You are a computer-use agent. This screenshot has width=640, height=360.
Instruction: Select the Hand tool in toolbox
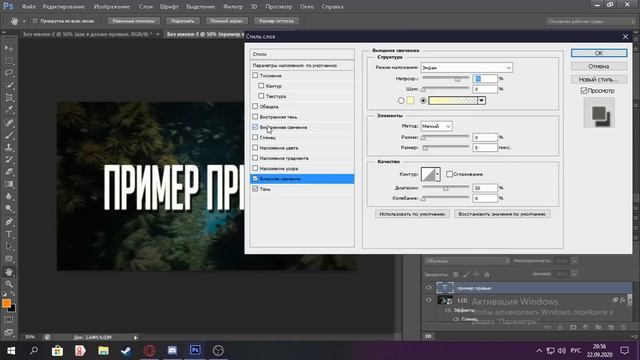tap(9, 271)
